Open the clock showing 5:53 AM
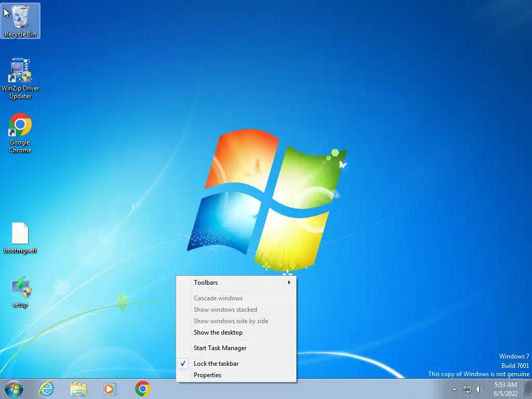The width and height of the screenshot is (532, 399). [506, 389]
